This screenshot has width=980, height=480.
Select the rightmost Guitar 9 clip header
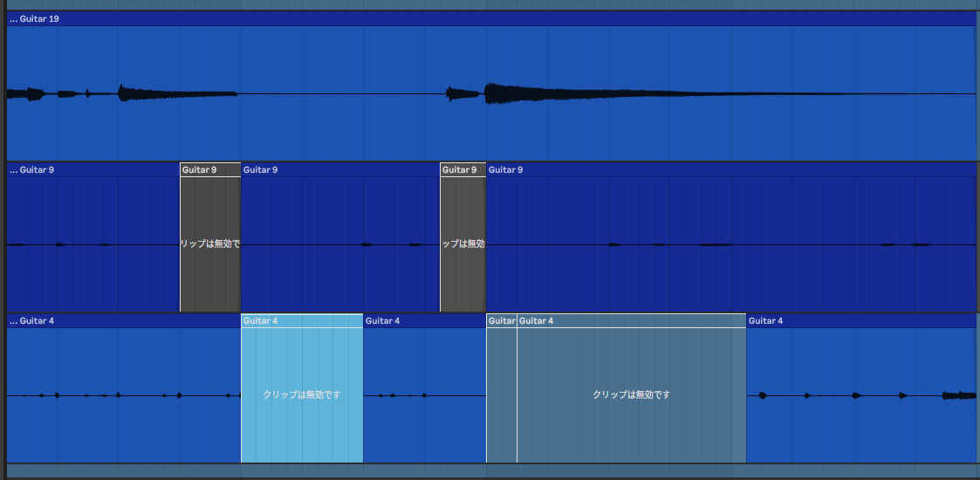click(731, 169)
